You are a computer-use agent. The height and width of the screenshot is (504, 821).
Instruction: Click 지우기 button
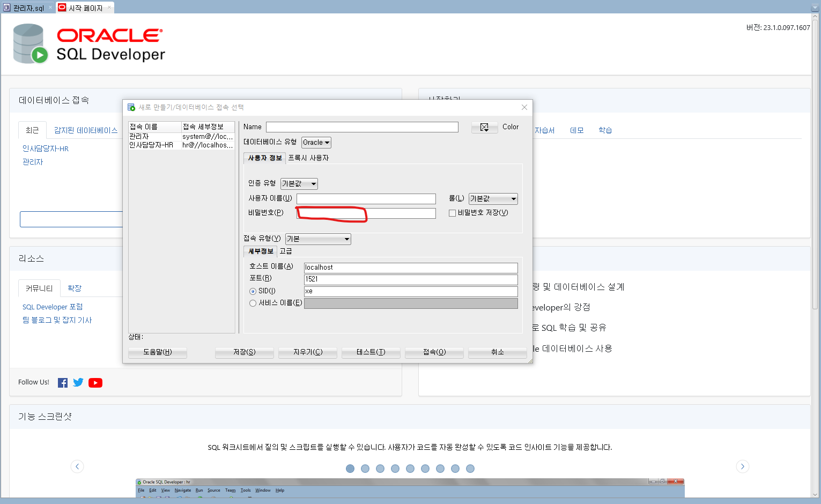pos(308,352)
